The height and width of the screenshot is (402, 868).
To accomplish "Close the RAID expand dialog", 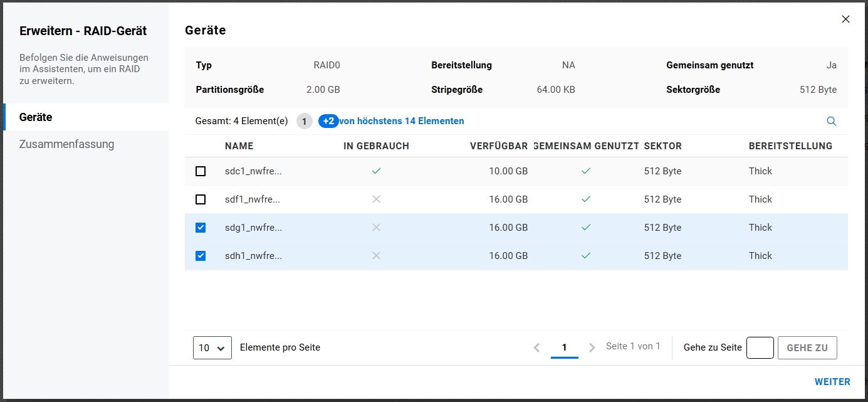I will [x=845, y=19].
